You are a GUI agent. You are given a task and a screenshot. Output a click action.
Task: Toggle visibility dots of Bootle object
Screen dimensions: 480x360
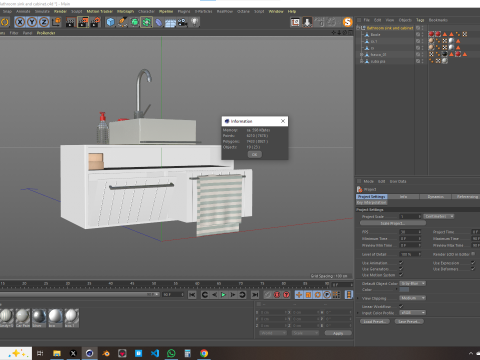pos(423,34)
